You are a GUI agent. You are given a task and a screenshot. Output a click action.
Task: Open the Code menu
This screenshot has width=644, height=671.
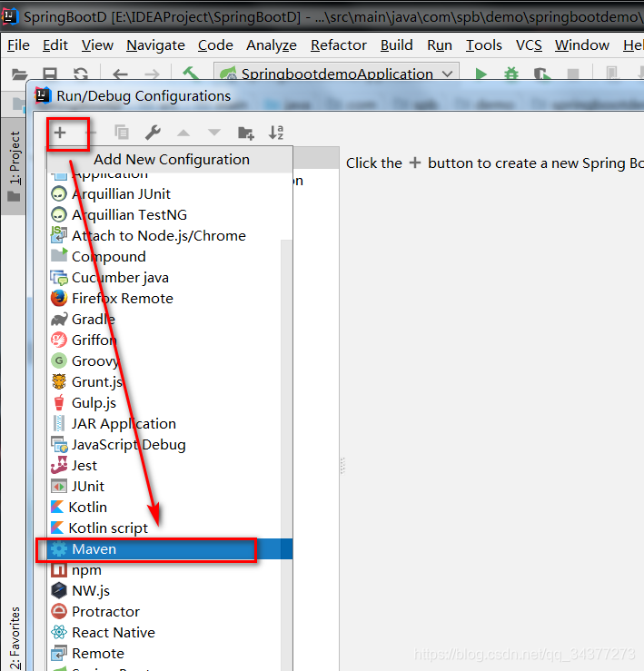(215, 44)
